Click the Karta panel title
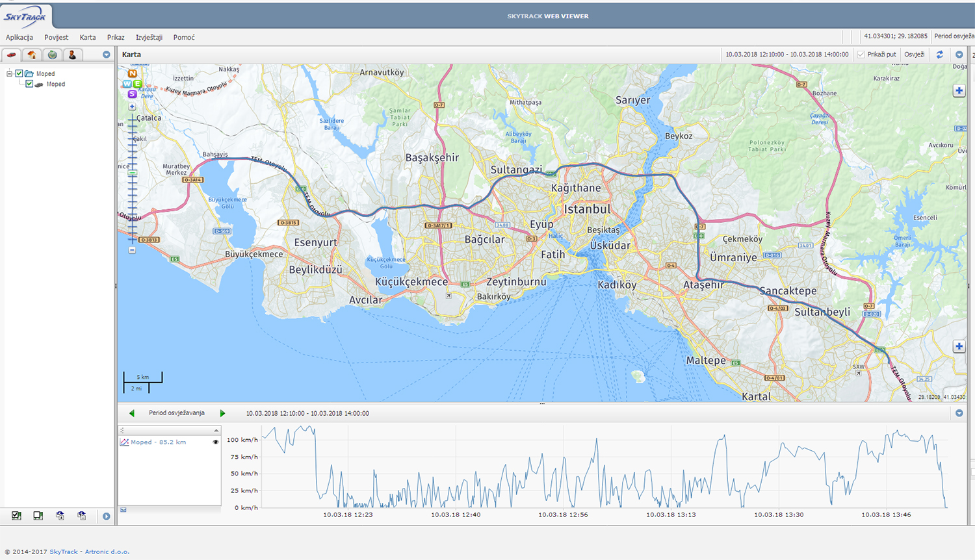The height and width of the screenshot is (560, 975). click(x=131, y=55)
